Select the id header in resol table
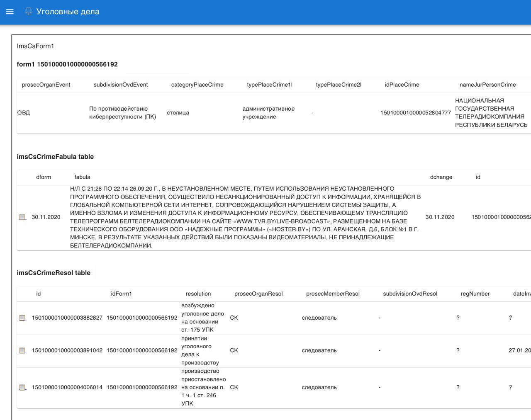The image size is (531, 420). (x=39, y=294)
